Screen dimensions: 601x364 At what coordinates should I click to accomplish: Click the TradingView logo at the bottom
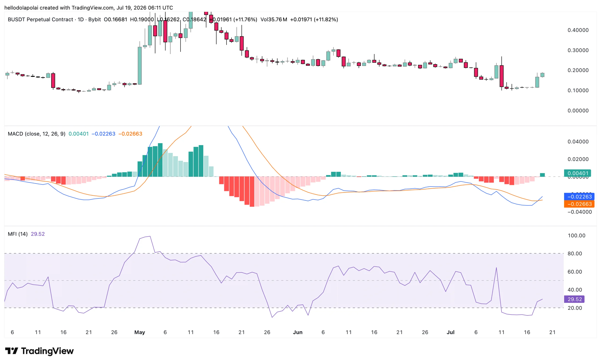39,351
